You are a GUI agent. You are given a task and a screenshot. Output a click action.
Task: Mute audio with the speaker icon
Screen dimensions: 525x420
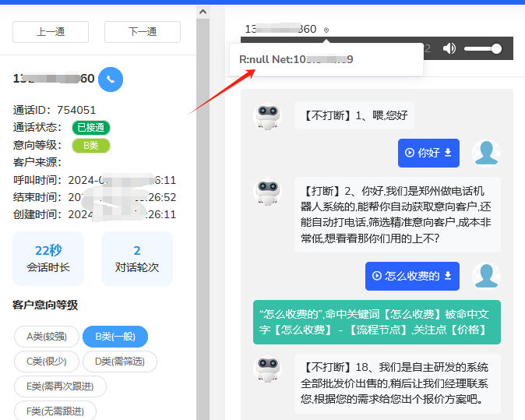click(449, 48)
